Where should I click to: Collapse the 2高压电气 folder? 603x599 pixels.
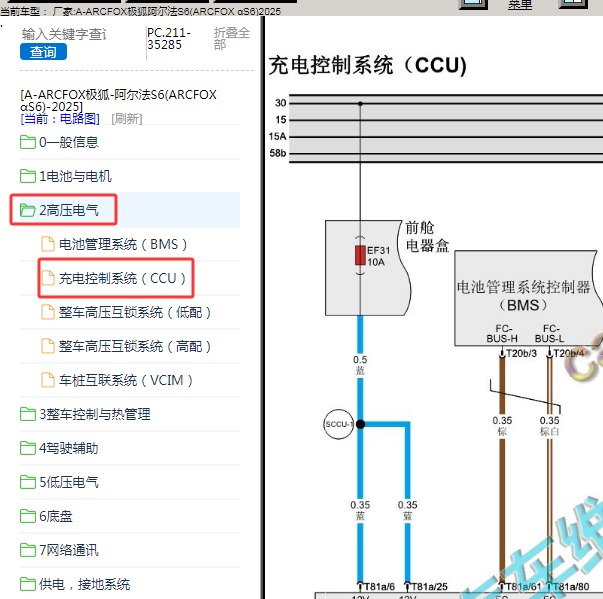pos(68,210)
